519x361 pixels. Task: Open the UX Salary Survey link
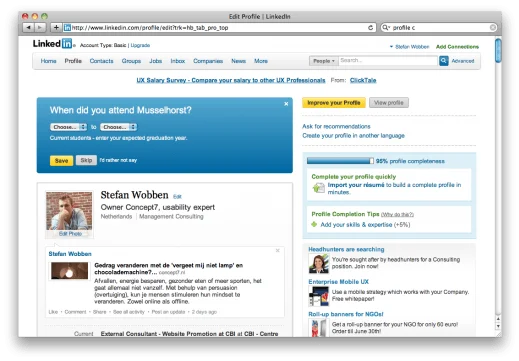(231, 80)
